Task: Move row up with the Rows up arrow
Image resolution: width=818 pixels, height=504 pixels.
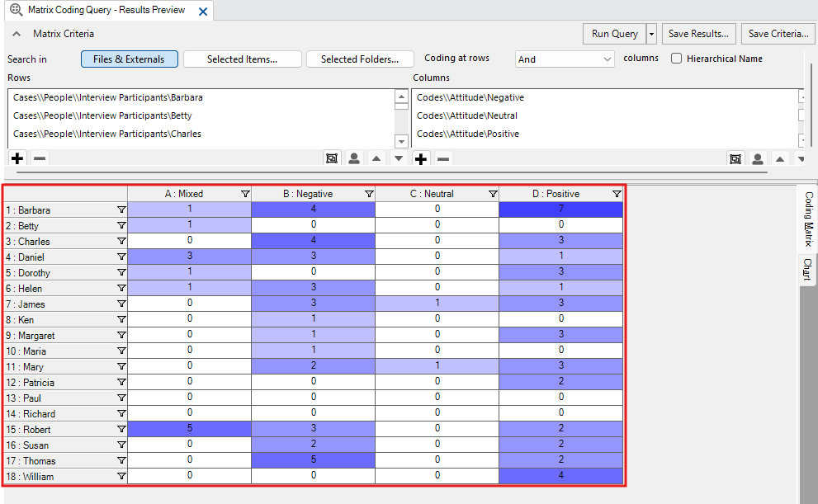Action: [376, 158]
